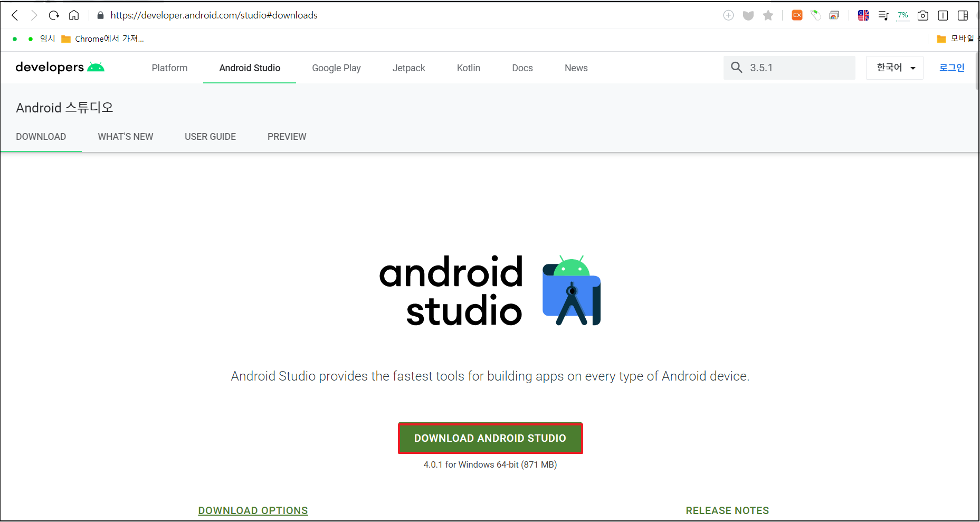This screenshot has height=522, width=980.
Task: Open the music playlist icon in toolbar
Action: pos(883,15)
